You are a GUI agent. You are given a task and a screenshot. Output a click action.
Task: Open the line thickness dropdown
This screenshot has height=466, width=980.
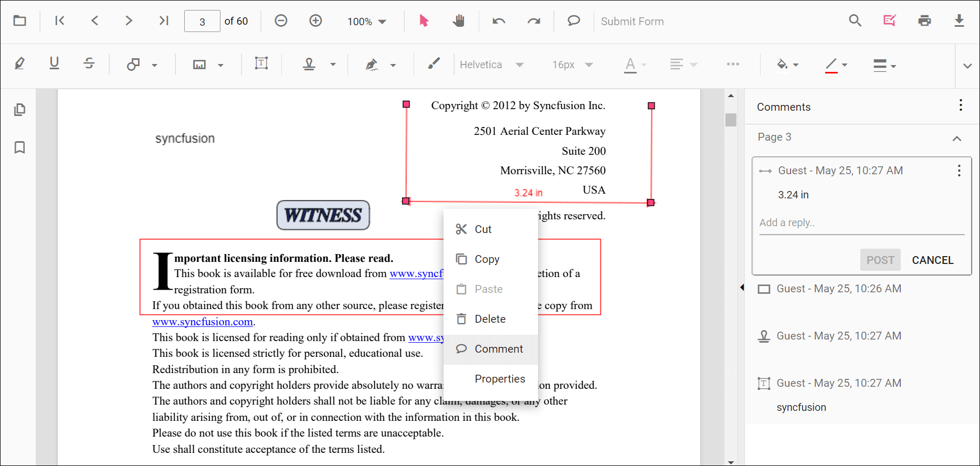pos(884,65)
